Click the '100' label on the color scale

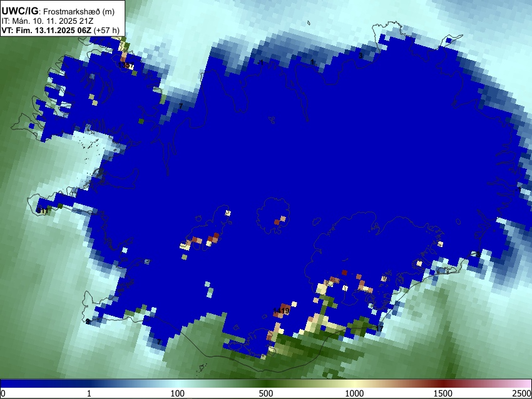(x=177, y=393)
